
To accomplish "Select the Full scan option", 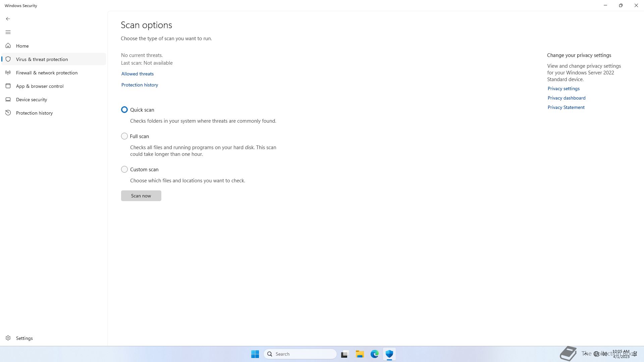I will [x=124, y=136].
